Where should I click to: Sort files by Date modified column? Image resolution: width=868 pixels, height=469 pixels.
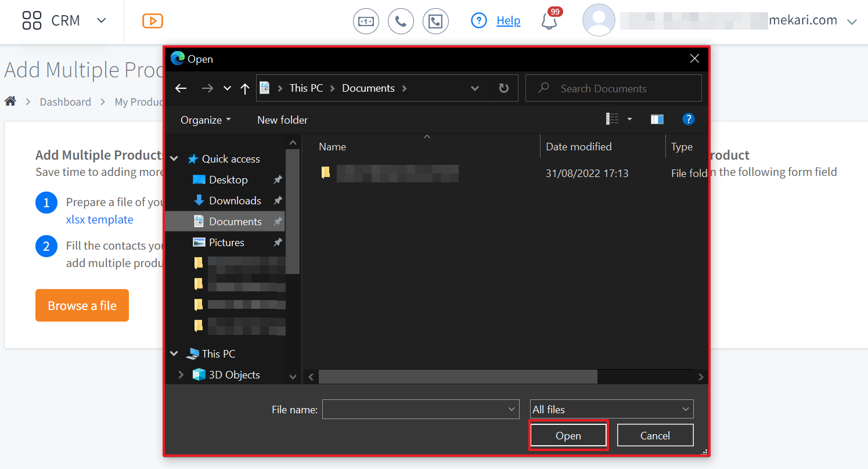point(579,147)
